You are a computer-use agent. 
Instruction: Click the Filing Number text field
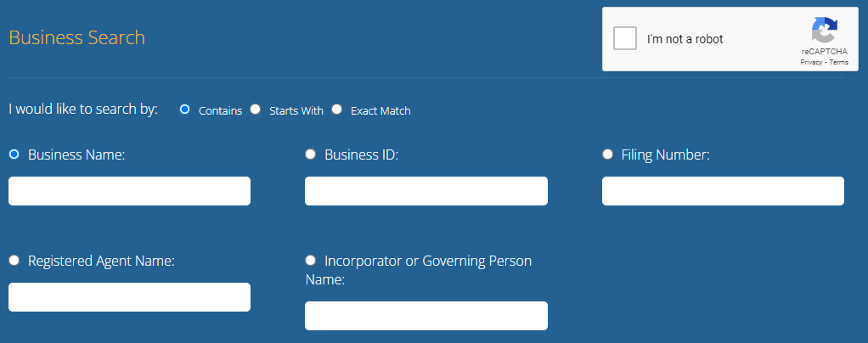coord(723,191)
